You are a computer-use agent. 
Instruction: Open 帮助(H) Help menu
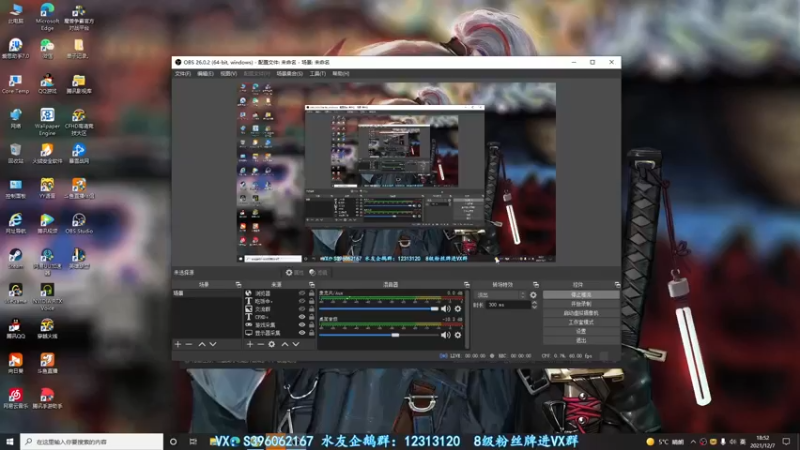(341, 74)
